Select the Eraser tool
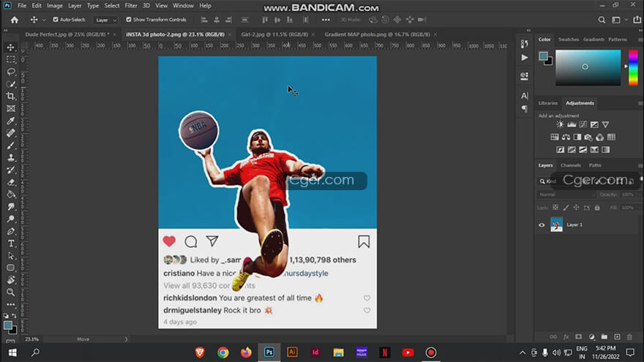The height and width of the screenshot is (362, 644). click(x=11, y=182)
